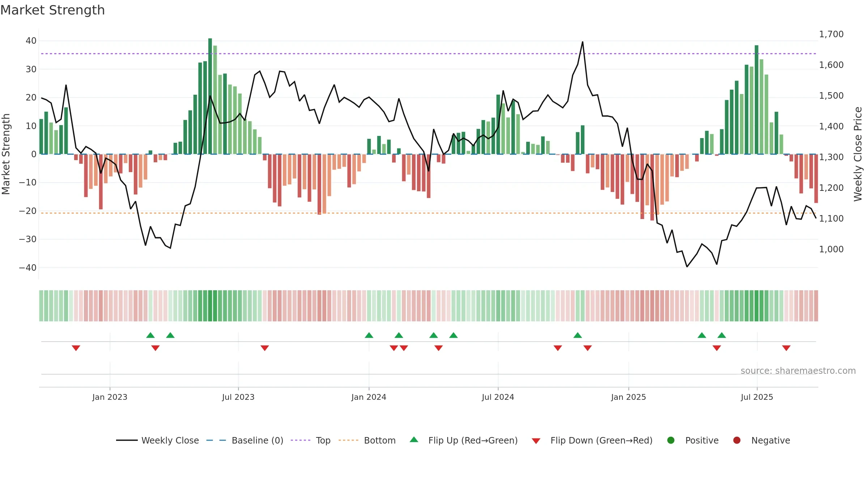Click the dark red Negative dot in legend

click(x=737, y=440)
